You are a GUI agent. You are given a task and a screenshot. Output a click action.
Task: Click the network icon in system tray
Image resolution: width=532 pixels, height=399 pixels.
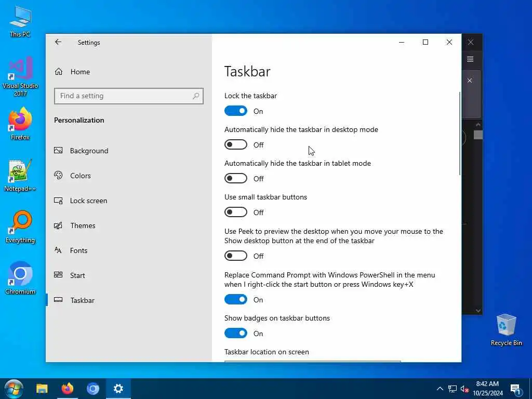click(453, 389)
